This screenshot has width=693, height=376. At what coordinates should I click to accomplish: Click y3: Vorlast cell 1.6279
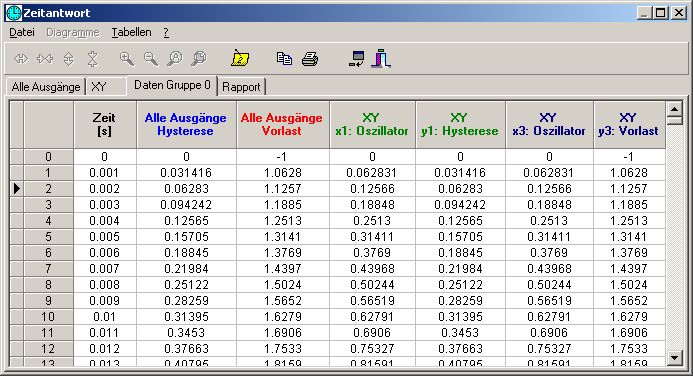629,317
